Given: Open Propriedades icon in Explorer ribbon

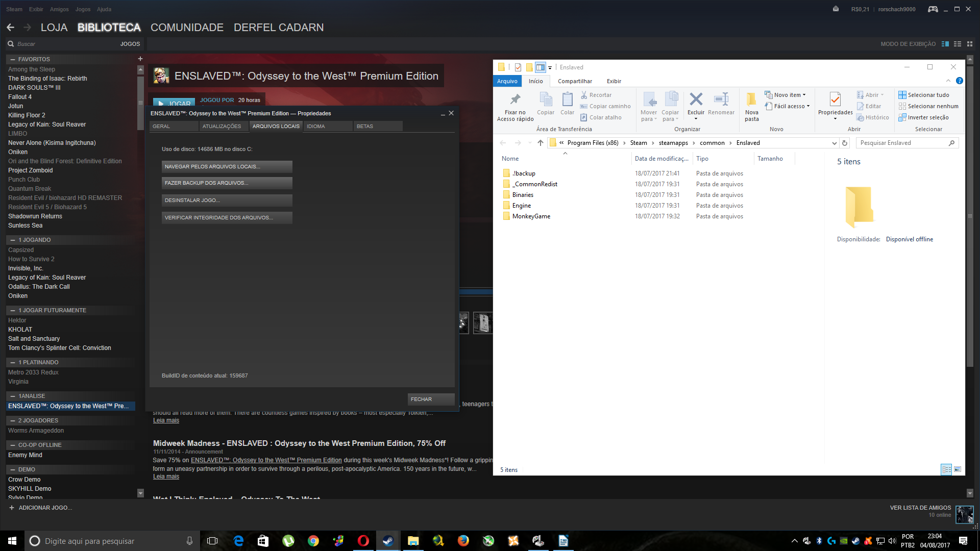Looking at the screenshot, I should pyautogui.click(x=835, y=99).
